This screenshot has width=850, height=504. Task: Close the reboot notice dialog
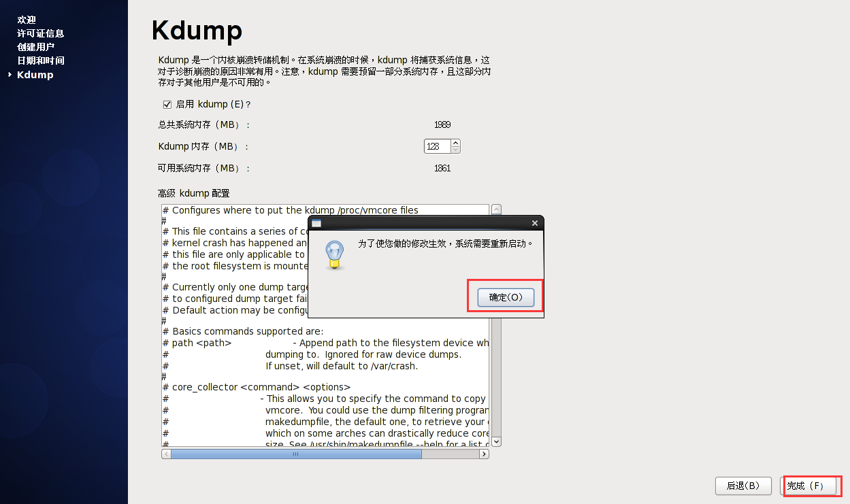(x=535, y=223)
